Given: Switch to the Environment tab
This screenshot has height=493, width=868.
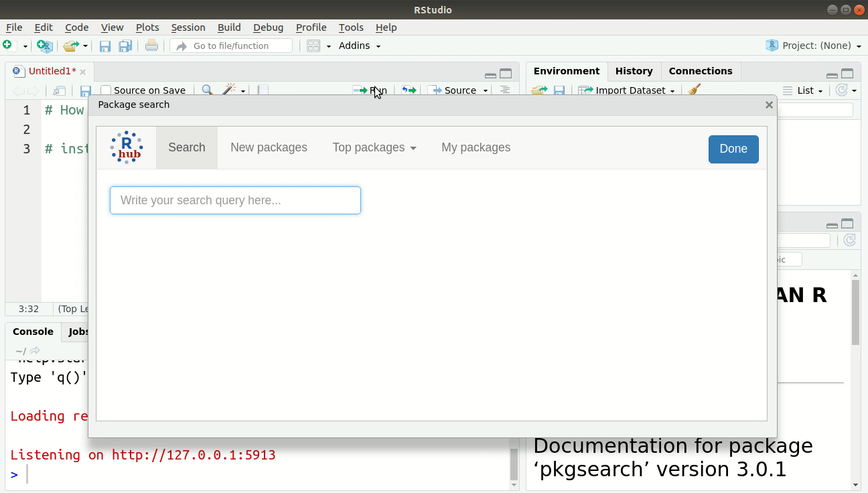Looking at the screenshot, I should [567, 71].
